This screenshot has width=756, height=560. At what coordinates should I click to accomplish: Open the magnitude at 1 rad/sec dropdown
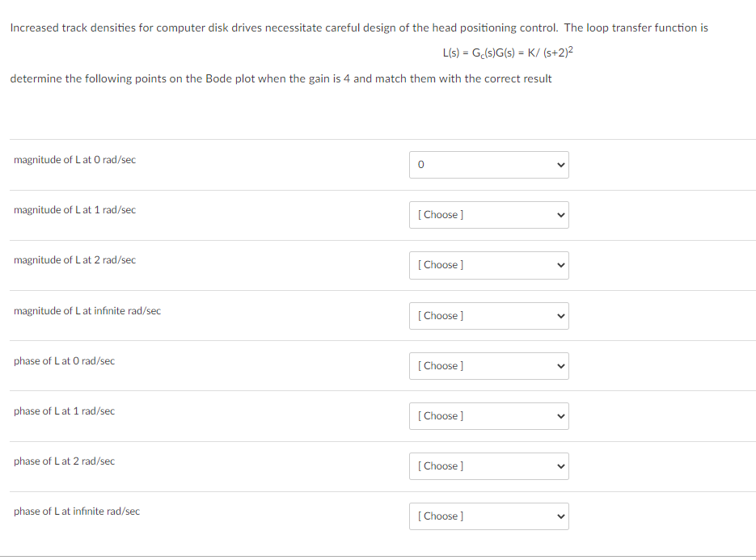[x=488, y=215]
